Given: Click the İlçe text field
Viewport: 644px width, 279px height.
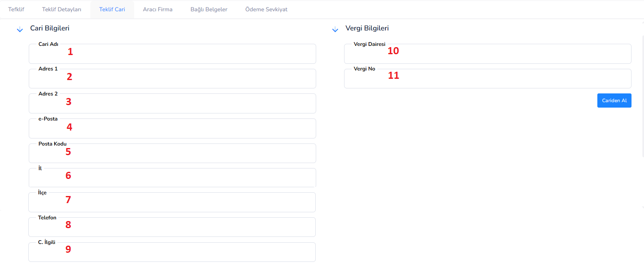Looking at the screenshot, I should click(172, 203).
